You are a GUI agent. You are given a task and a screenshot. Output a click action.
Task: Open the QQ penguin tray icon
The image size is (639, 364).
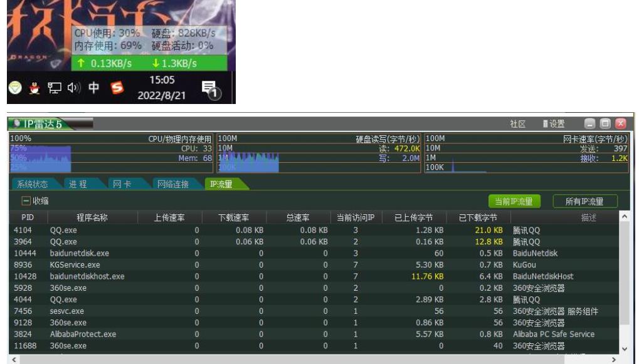pyautogui.click(x=34, y=88)
